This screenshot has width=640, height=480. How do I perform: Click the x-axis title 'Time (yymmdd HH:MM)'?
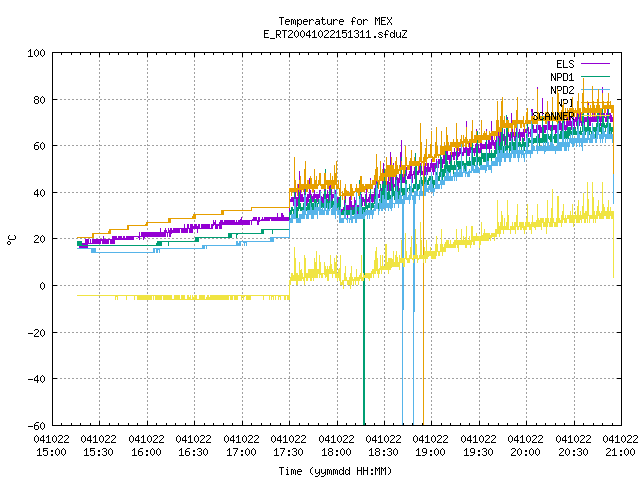(x=335, y=471)
